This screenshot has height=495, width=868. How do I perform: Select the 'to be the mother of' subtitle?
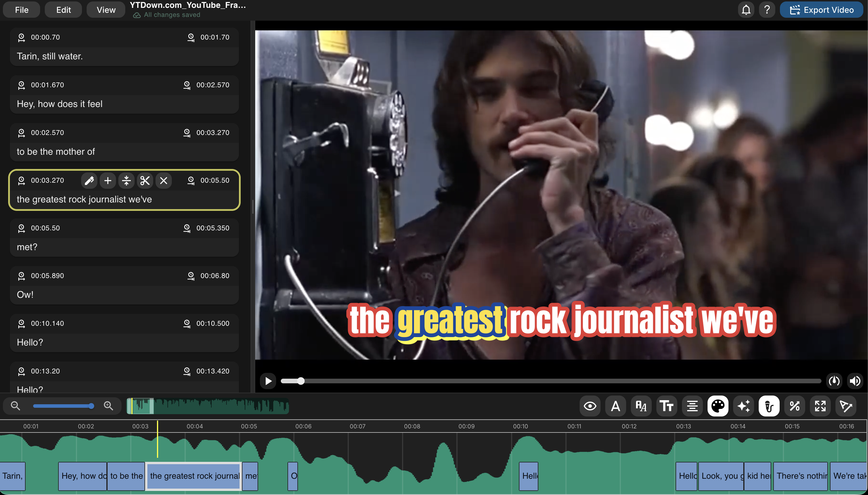[x=124, y=142]
